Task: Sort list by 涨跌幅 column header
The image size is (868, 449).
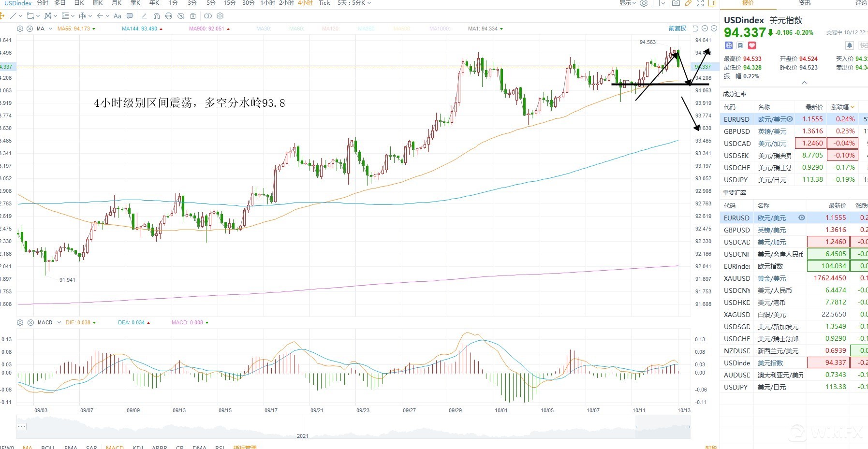Action: point(842,107)
